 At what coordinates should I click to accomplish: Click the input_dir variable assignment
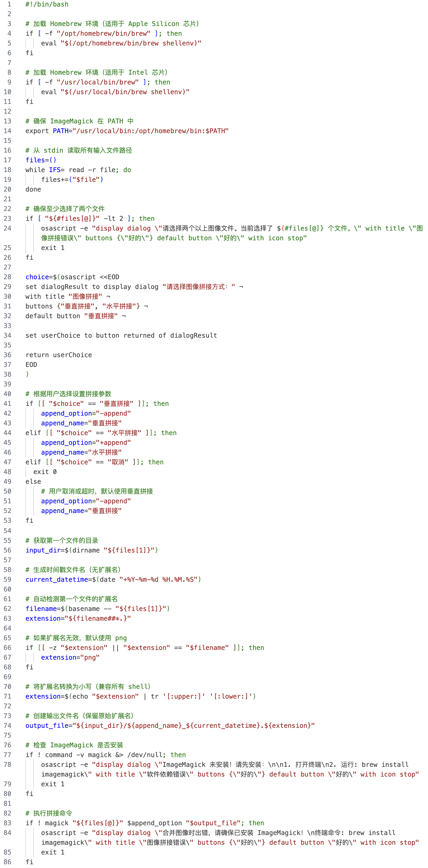click(91, 550)
